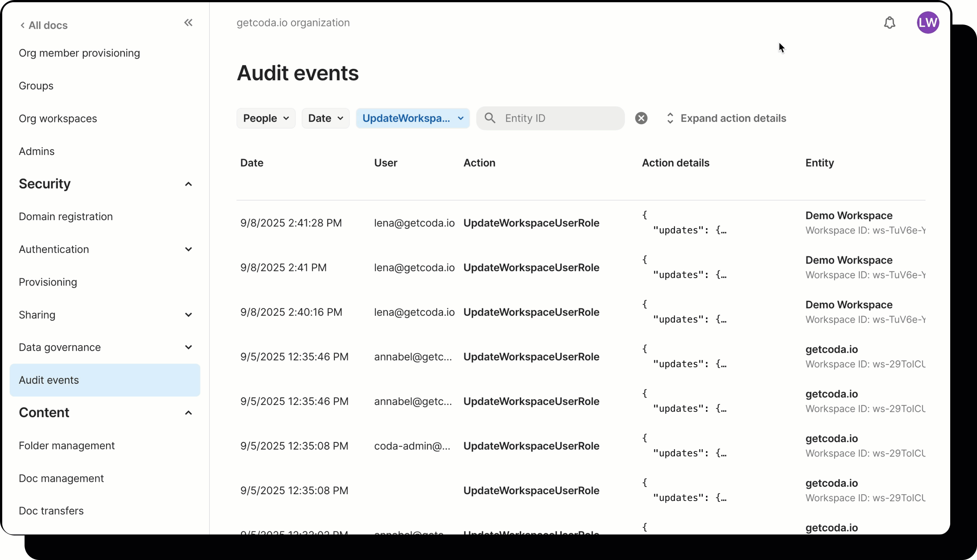Expand the Sharing submenu
Image resolution: width=977 pixels, height=560 pixels.
tap(188, 315)
